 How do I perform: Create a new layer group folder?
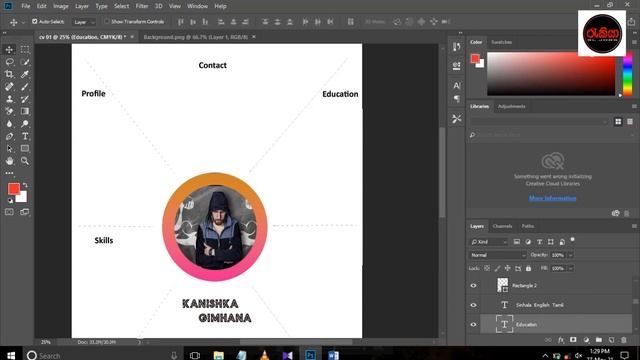pyautogui.click(x=598, y=340)
